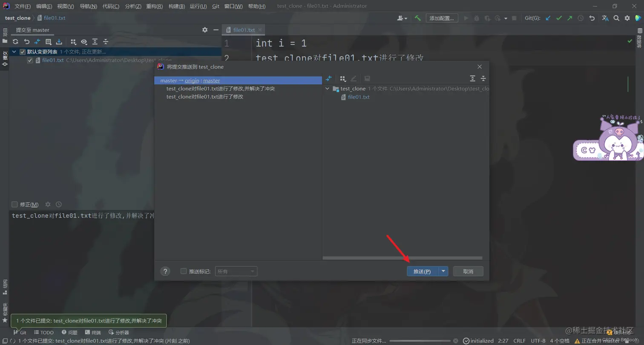This screenshot has height=345, width=644.
Task: Click the master target branch link
Action: (x=212, y=80)
